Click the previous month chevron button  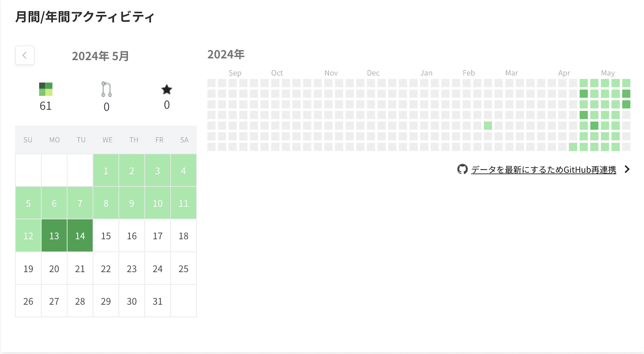click(x=25, y=55)
